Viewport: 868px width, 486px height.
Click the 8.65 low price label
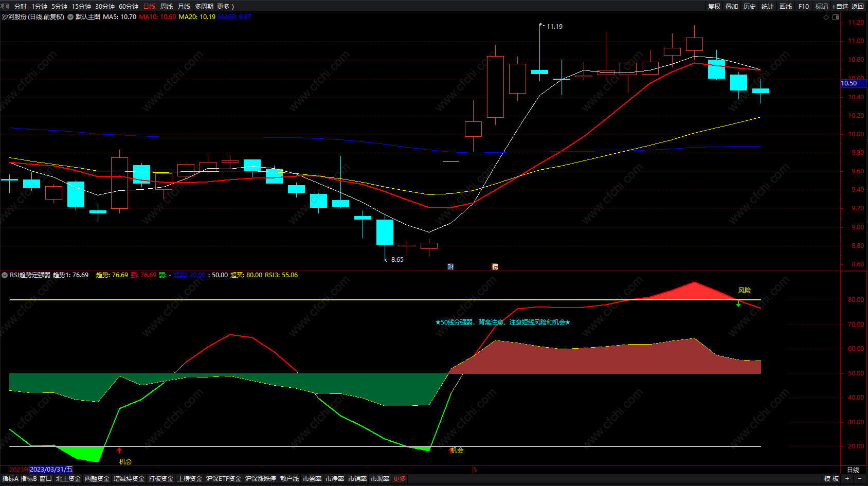pyautogui.click(x=397, y=260)
